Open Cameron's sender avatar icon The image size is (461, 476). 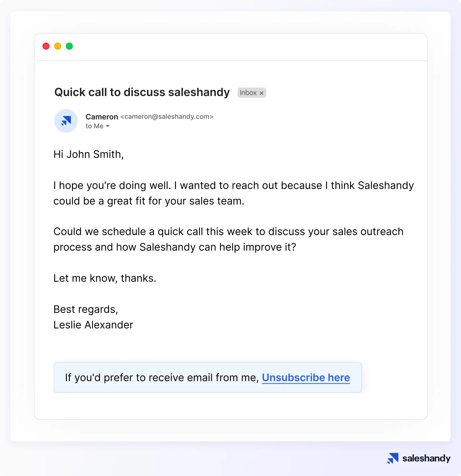(66, 121)
